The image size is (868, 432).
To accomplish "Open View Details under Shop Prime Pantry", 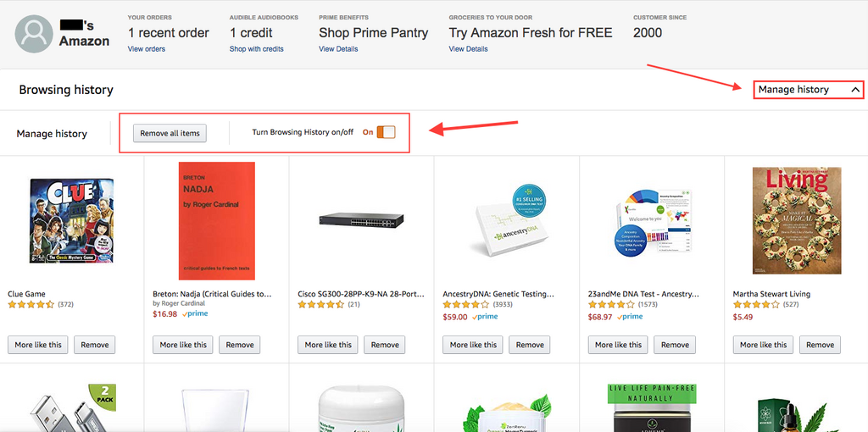I will pyautogui.click(x=338, y=49).
